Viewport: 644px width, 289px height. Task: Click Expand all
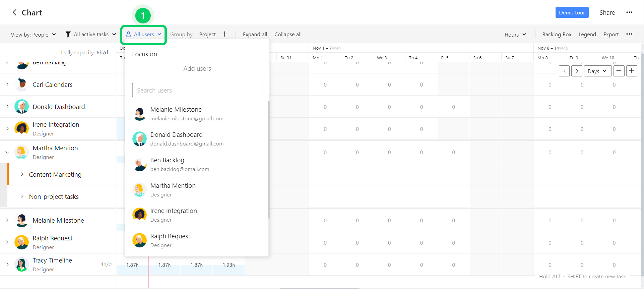coord(255,34)
